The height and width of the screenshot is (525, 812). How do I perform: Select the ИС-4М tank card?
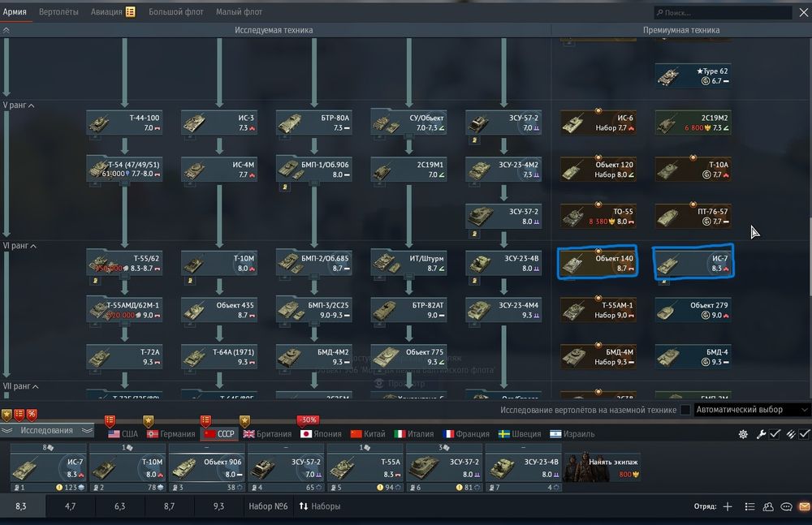(x=219, y=170)
